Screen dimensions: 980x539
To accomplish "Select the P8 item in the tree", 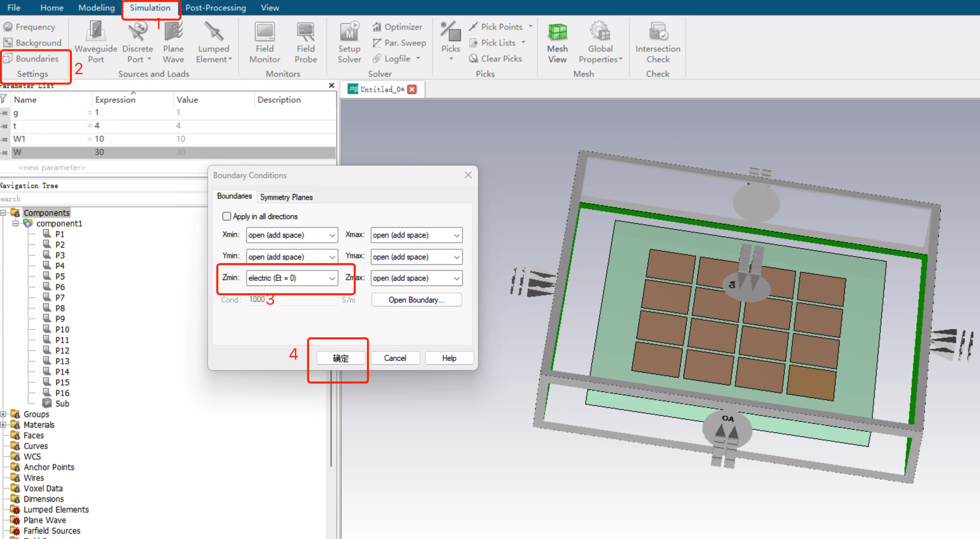I will coord(60,308).
